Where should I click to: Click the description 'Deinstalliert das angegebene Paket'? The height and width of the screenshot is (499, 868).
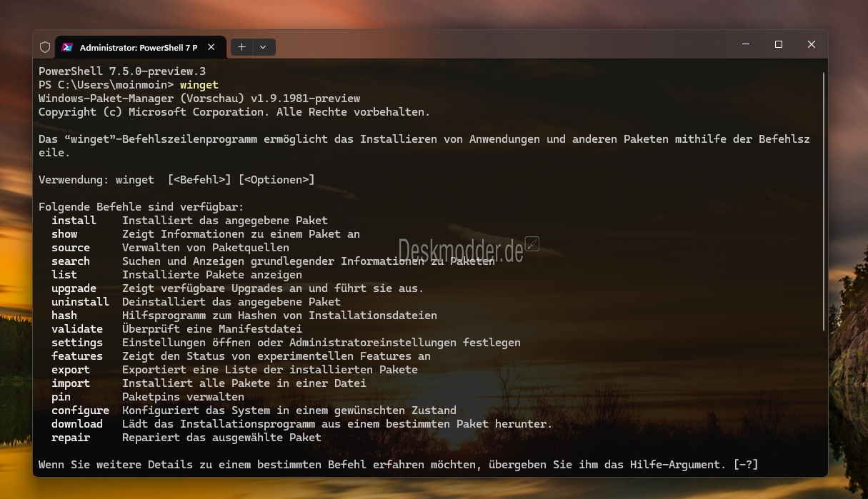(231, 302)
